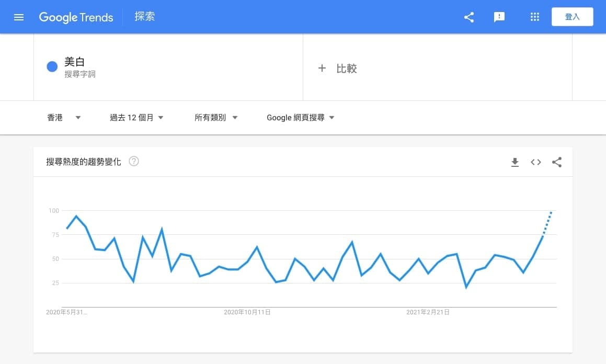Open the send feedback icon
Screen dimensions: 606x364
499,17
